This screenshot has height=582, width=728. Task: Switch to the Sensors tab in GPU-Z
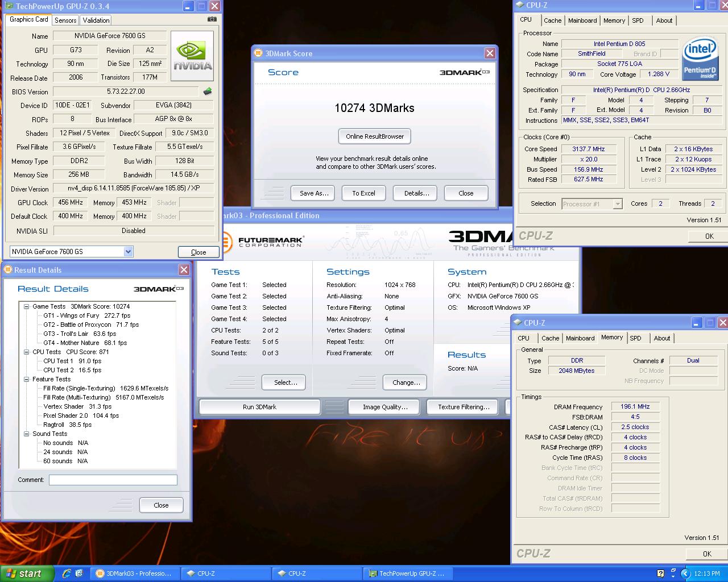click(x=65, y=20)
